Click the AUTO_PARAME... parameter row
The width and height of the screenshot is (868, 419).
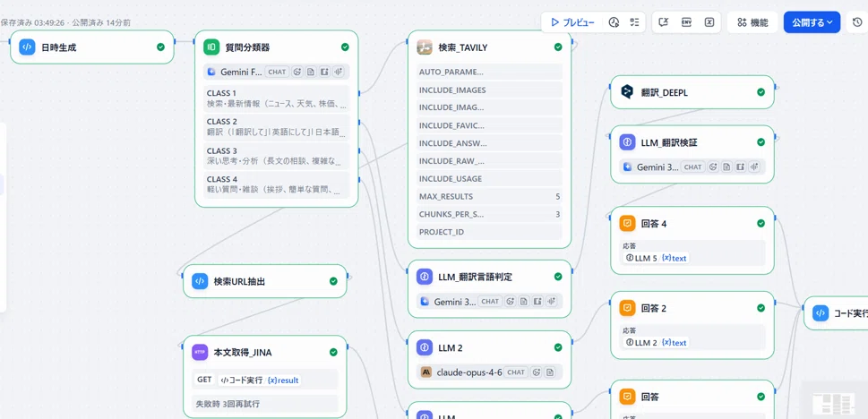pos(489,72)
